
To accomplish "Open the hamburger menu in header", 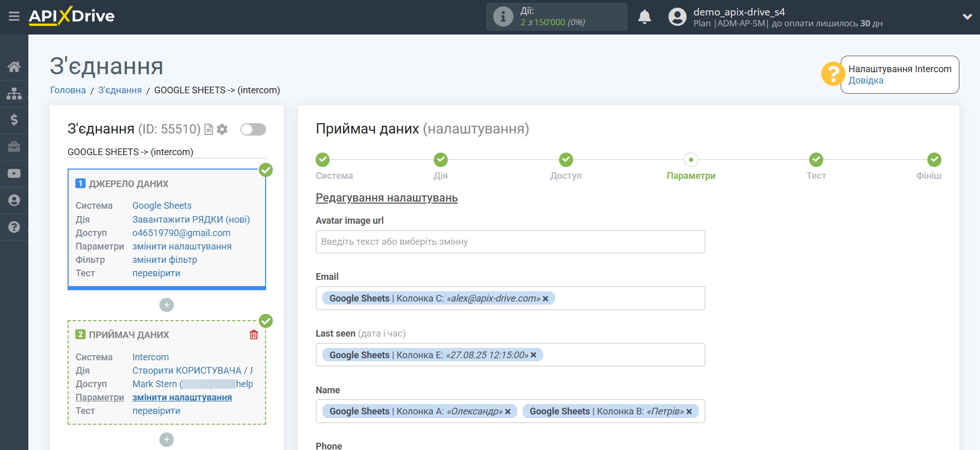I will (x=14, y=16).
